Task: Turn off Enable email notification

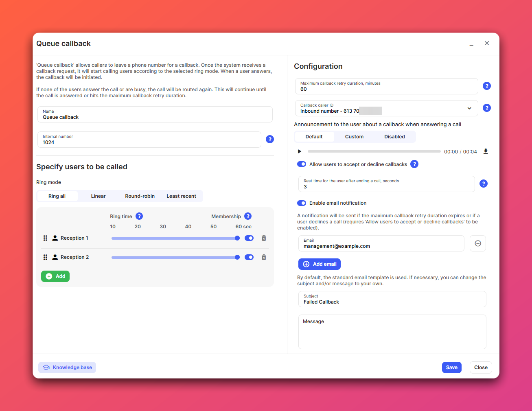Action: [x=302, y=203]
